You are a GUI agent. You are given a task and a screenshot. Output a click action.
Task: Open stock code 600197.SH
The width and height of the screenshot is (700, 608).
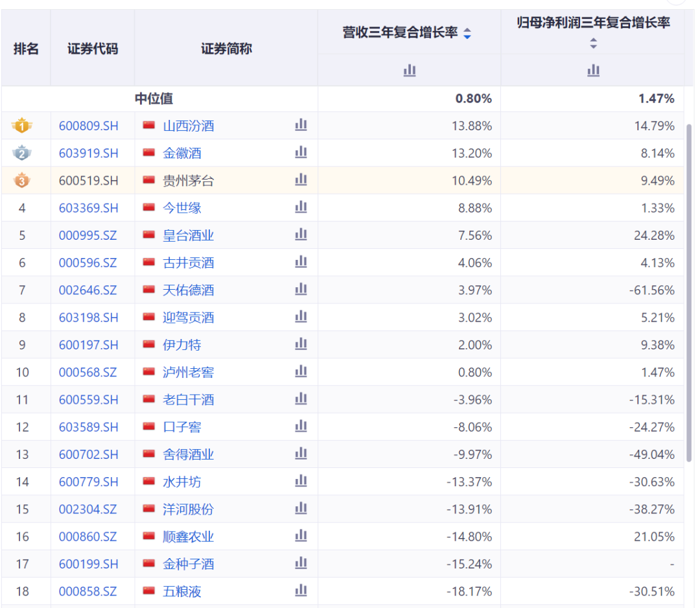coord(88,345)
